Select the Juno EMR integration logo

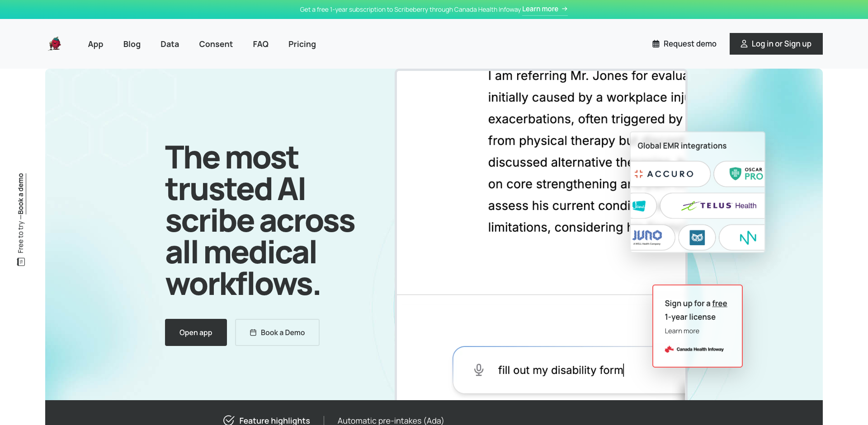click(650, 237)
